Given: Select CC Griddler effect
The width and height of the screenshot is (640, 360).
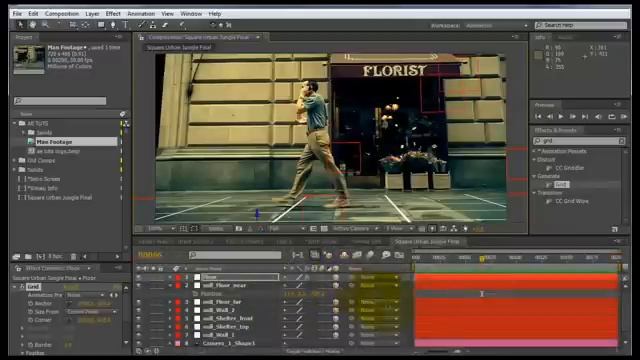Looking at the screenshot, I should [x=569, y=168].
